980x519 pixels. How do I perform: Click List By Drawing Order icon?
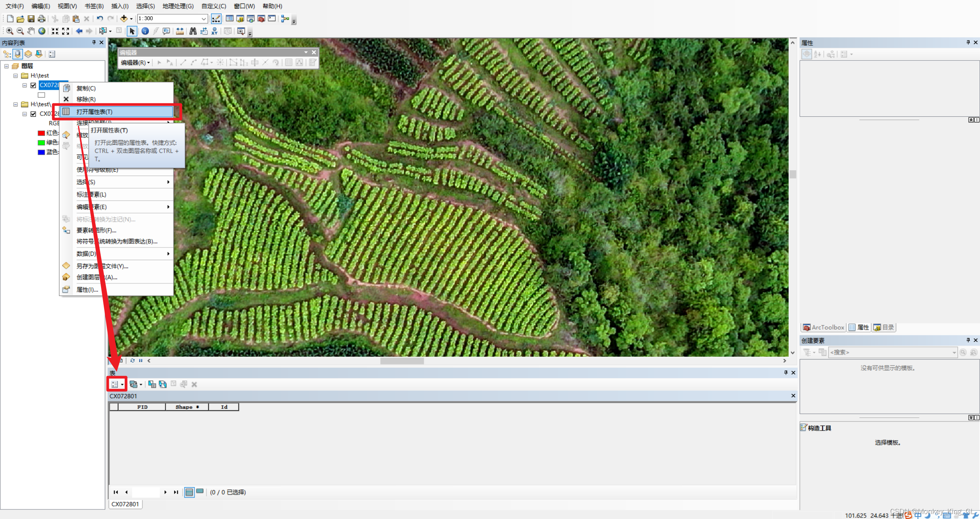click(x=7, y=54)
